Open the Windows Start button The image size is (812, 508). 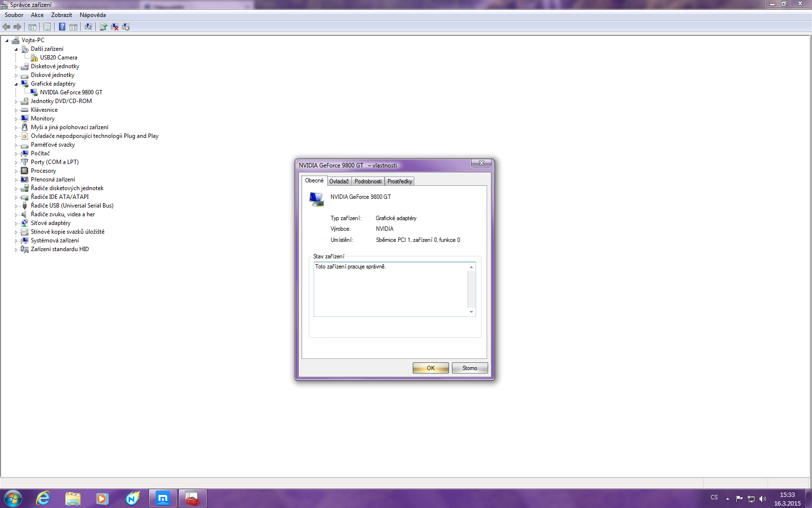(13, 498)
